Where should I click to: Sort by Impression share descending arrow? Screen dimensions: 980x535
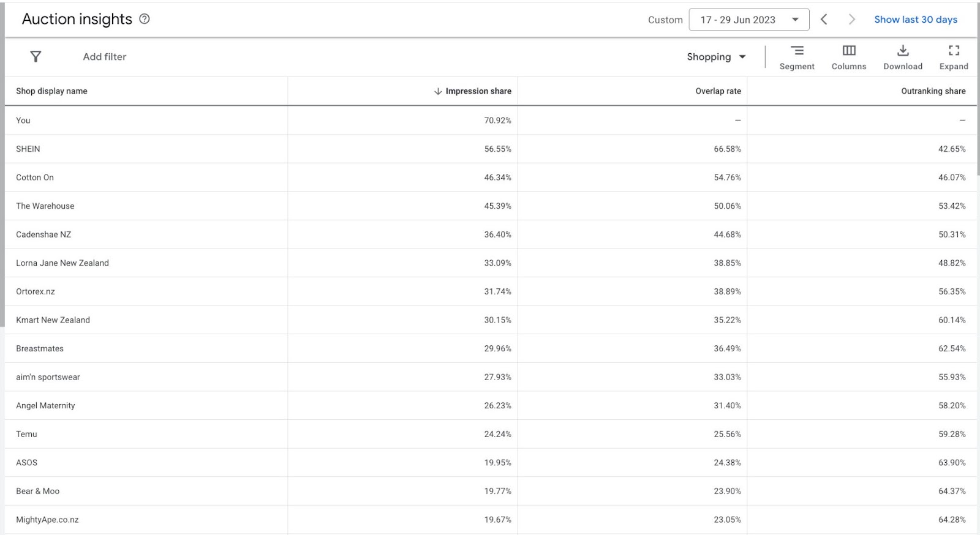[438, 91]
